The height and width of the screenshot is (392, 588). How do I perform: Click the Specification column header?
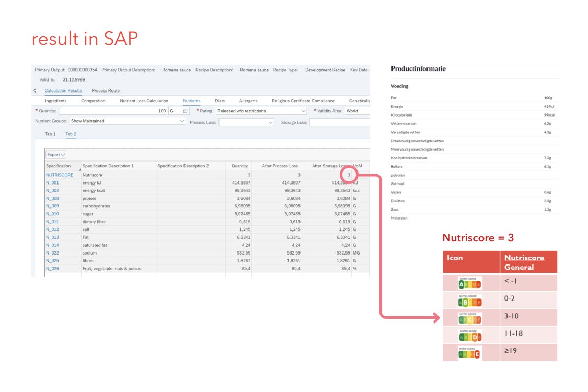(59, 166)
